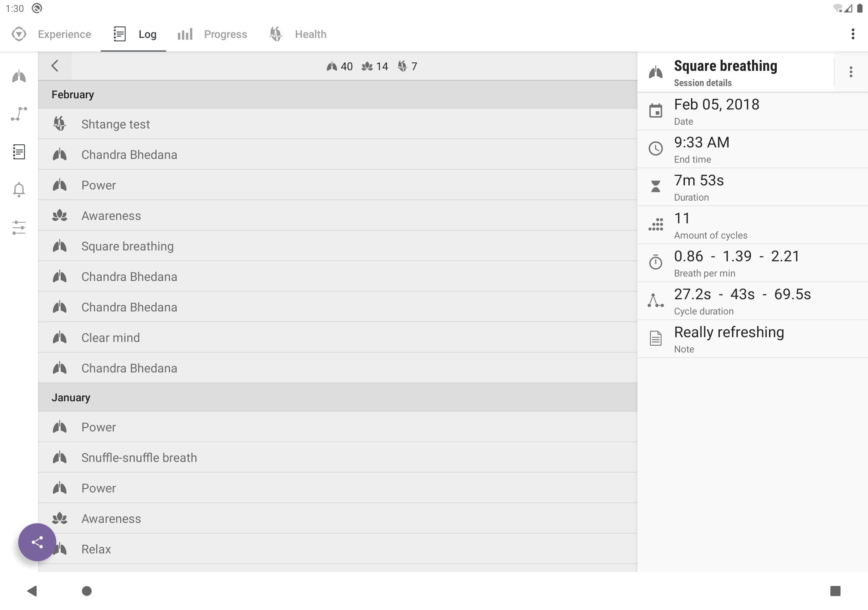Tap Android recent apps button

point(835,591)
